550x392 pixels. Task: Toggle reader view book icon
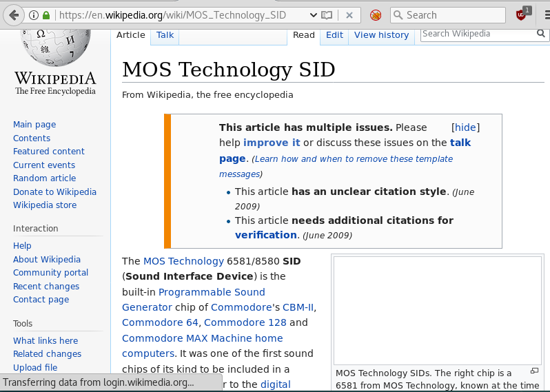coord(327,15)
